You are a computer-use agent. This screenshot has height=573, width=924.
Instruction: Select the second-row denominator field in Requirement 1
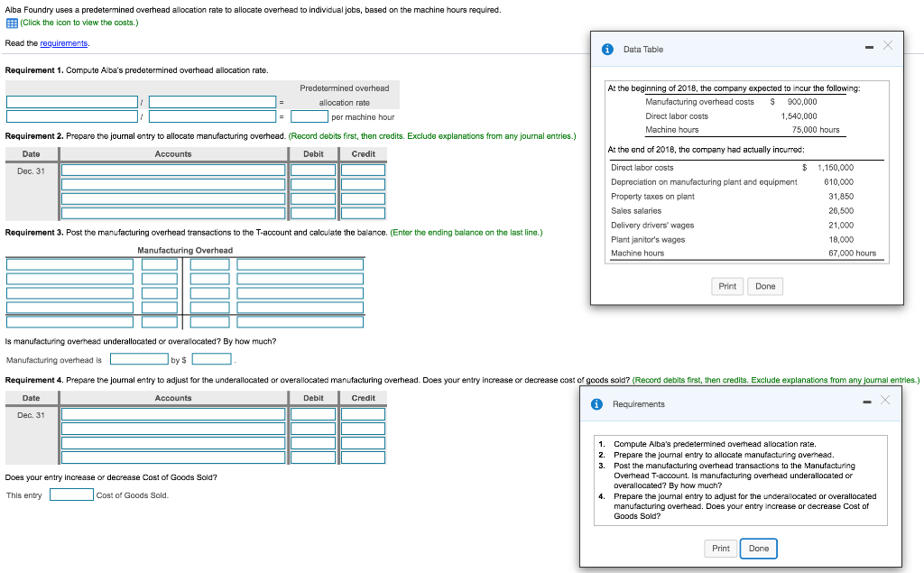pos(212,116)
